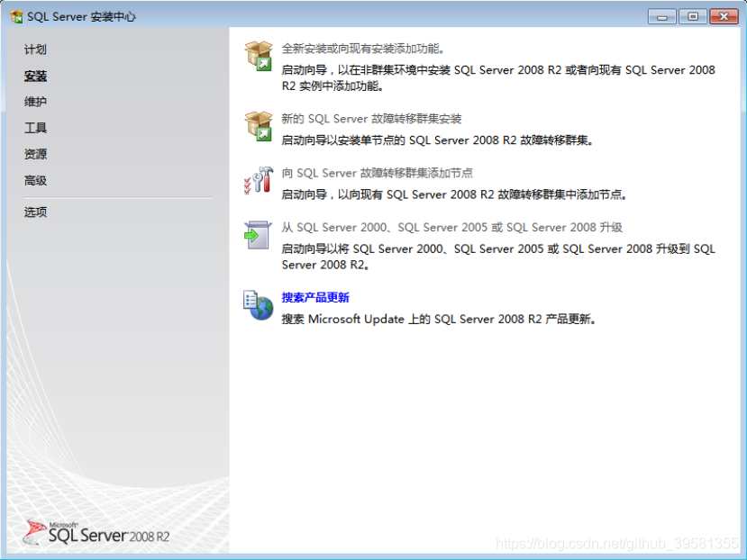Click the upgrade from SQL Server 2000 link

(451, 227)
